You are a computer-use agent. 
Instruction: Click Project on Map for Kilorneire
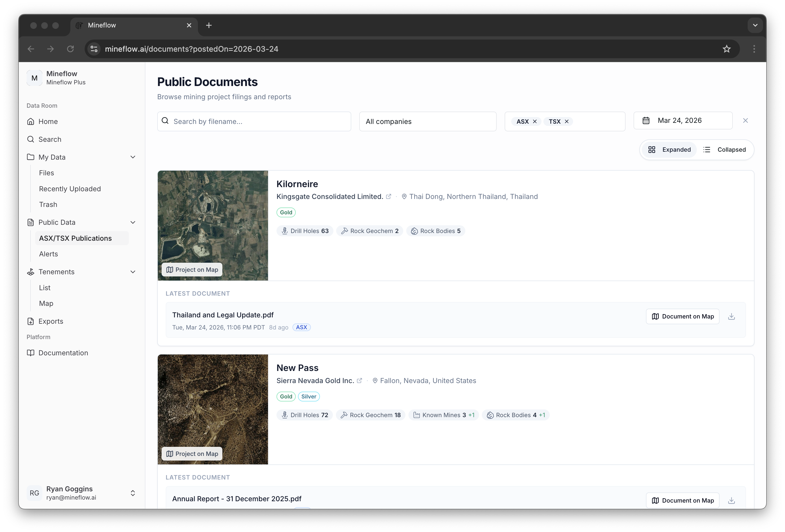[x=192, y=270]
